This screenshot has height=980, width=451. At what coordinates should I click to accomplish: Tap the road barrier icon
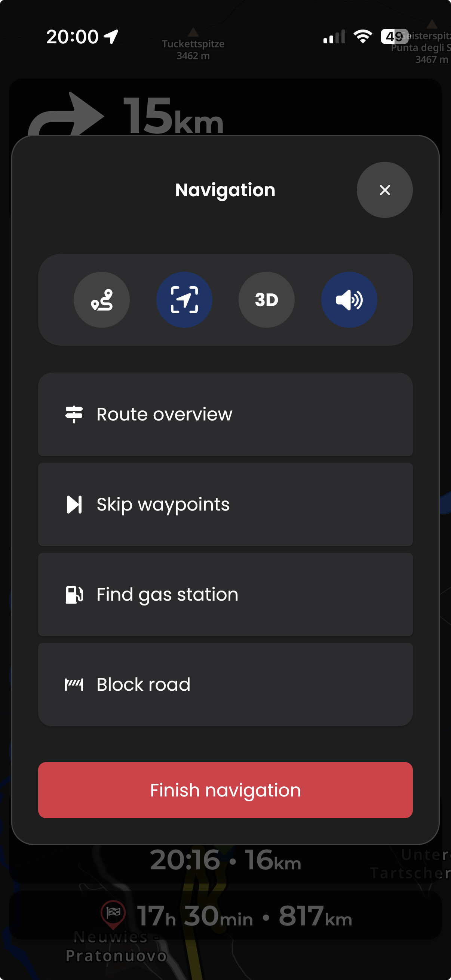click(x=74, y=685)
